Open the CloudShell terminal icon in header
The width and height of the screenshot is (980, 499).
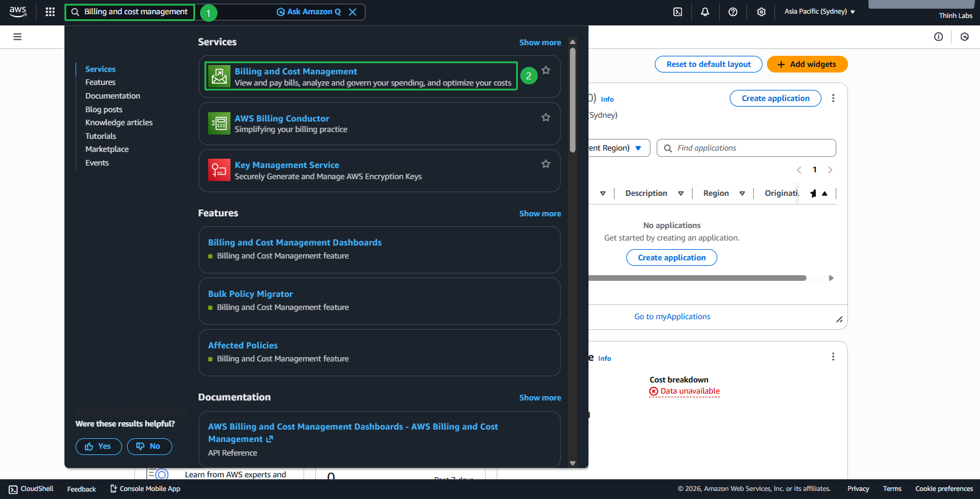[x=678, y=12]
